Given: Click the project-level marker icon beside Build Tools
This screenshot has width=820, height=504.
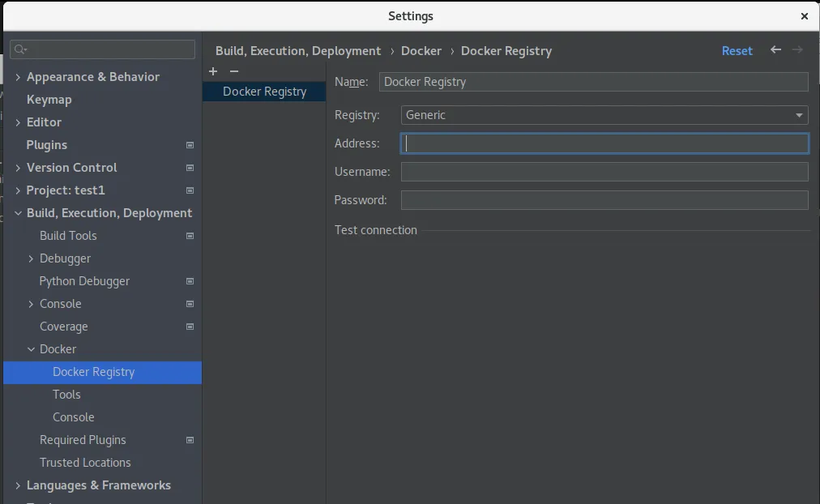Looking at the screenshot, I should point(190,236).
